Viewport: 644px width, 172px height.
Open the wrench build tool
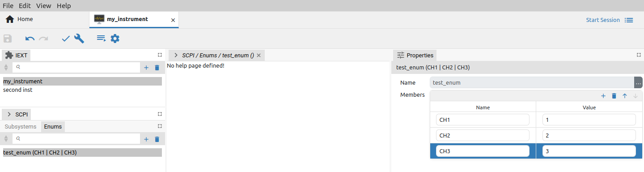[79, 39]
